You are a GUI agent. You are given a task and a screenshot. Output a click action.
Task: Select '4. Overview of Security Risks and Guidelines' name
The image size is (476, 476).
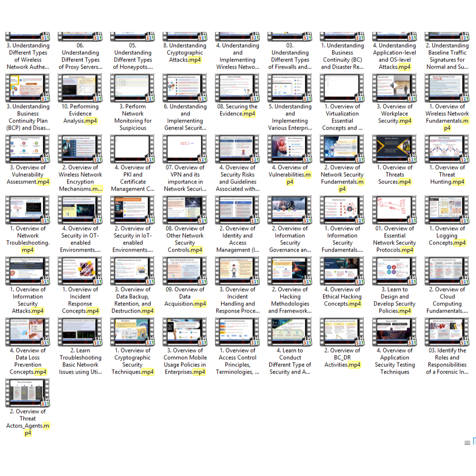click(237, 178)
